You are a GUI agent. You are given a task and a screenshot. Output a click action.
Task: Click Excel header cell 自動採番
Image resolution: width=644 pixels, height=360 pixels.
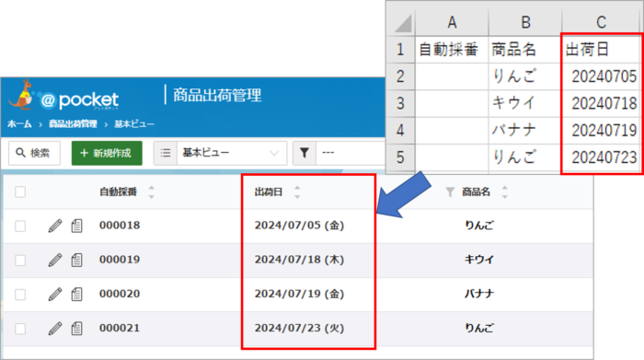[x=452, y=50]
